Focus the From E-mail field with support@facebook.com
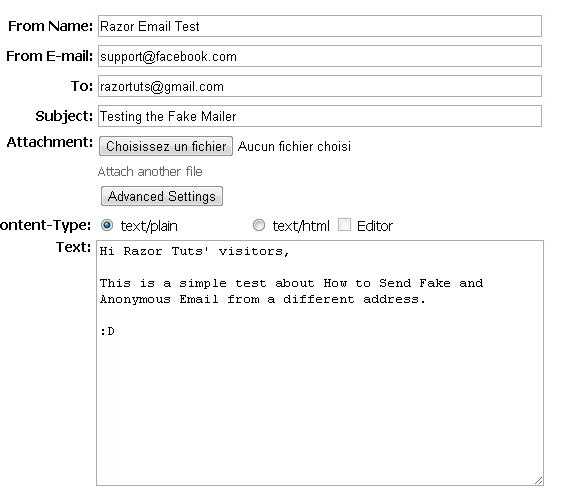Viewport: 586px width, 492px height. (x=320, y=56)
